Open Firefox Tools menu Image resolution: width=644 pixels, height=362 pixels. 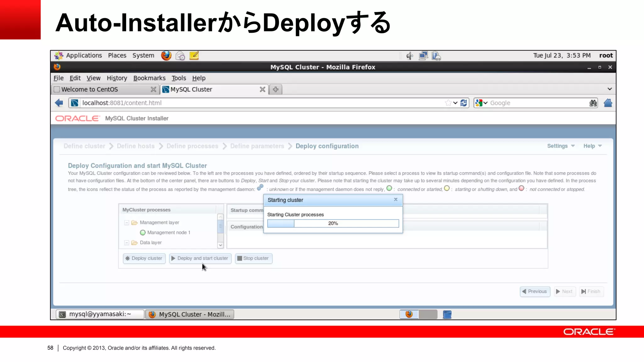coord(179,78)
